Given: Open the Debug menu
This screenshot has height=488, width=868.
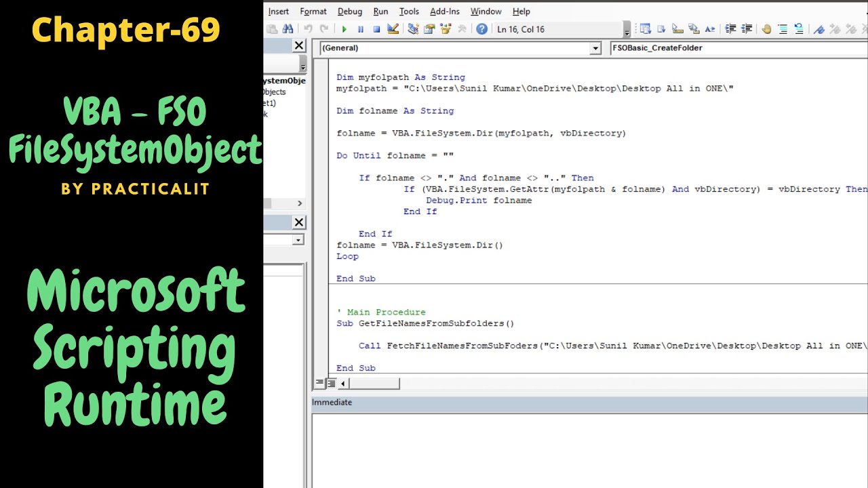Looking at the screenshot, I should (x=350, y=12).
